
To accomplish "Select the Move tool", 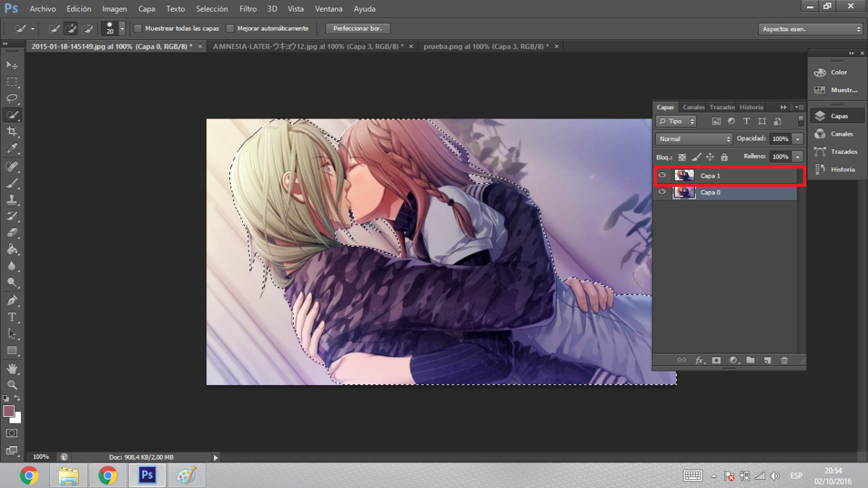I will pos(12,65).
